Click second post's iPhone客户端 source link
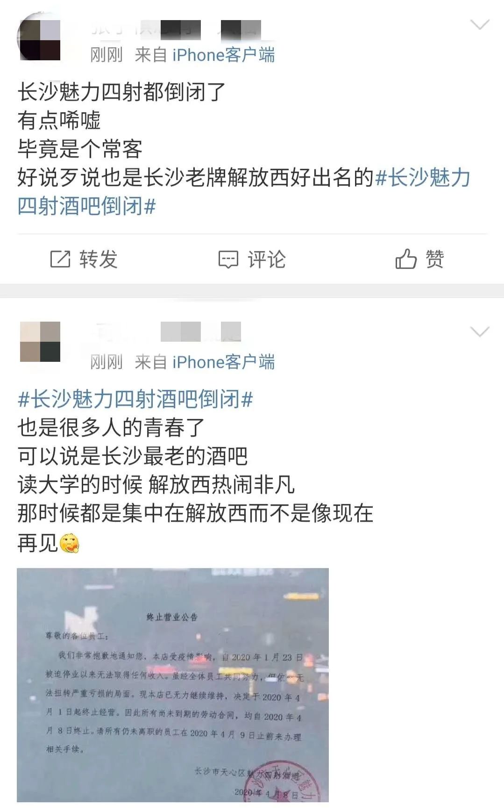Viewport: 504px width, 812px height. pyautogui.click(x=223, y=362)
